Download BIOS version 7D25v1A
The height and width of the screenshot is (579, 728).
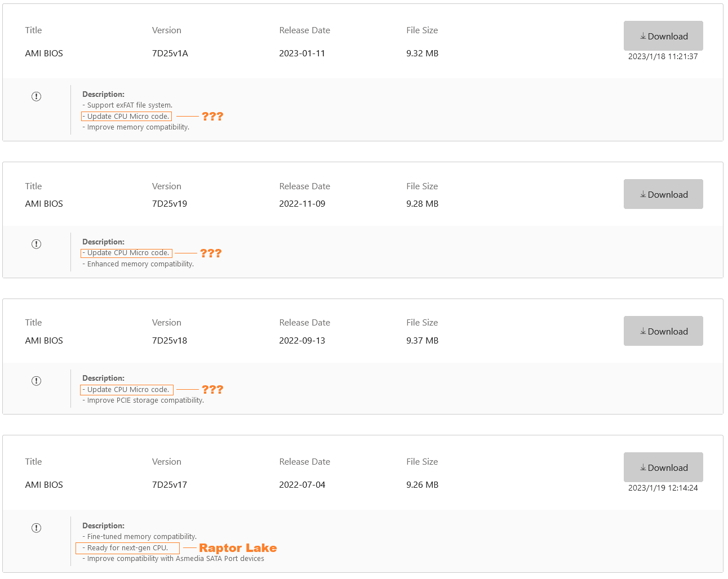[663, 36]
